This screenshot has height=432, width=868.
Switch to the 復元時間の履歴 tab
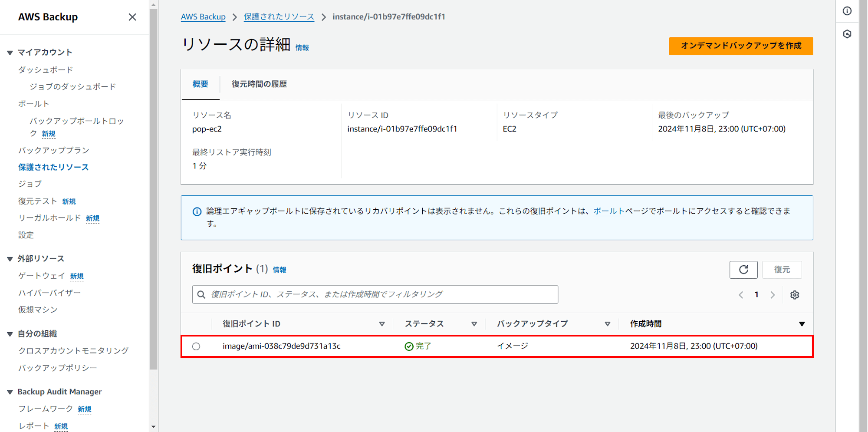(x=259, y=84)
